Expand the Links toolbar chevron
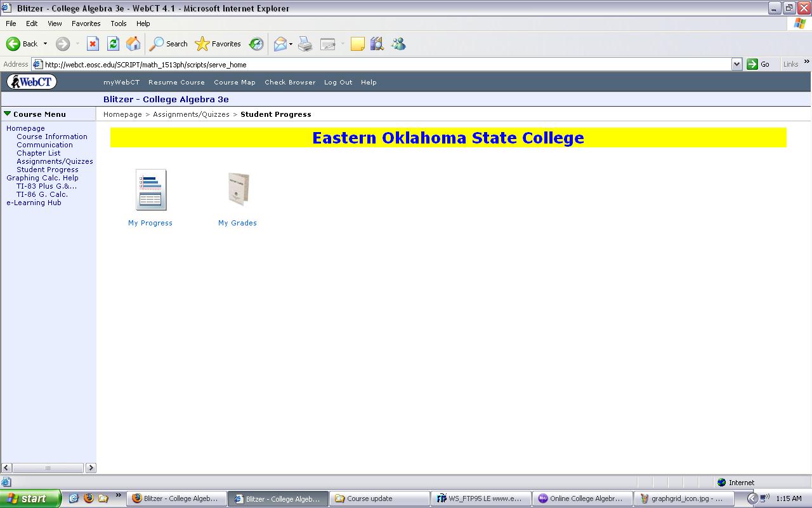Image resolution: width=812 pixels, height=508 pixels. click(x=806, y=62)
